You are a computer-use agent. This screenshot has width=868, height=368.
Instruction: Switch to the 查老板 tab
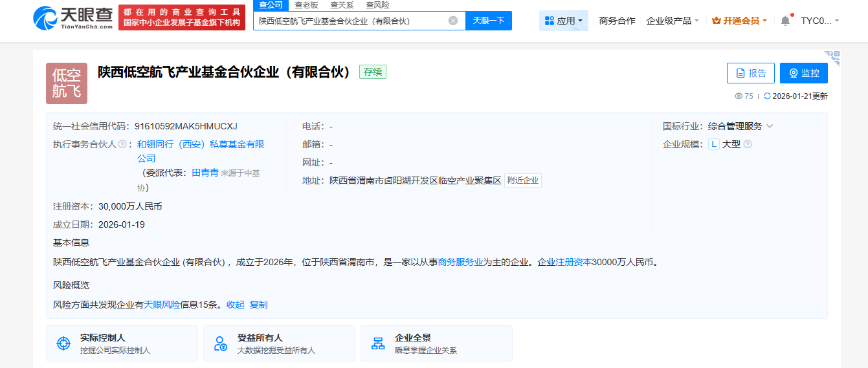(x=306, y=5)
